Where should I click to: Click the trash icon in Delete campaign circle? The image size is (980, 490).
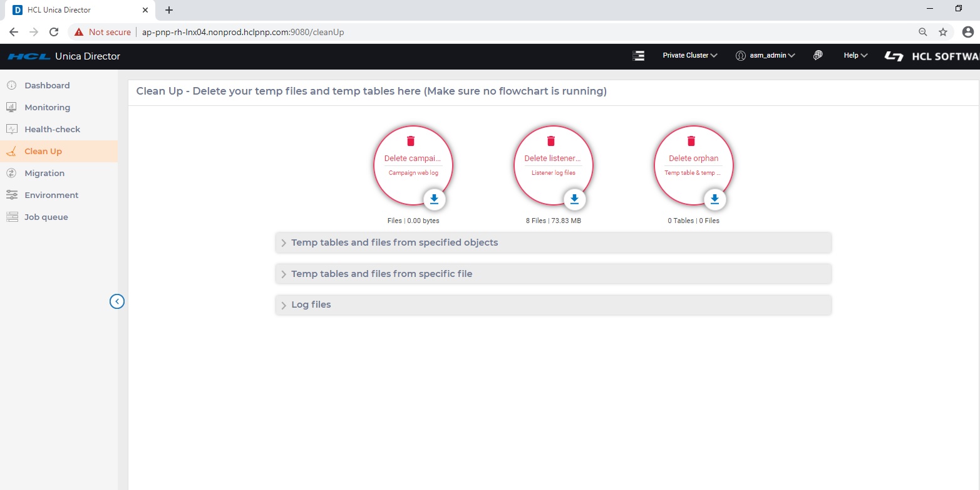coord(411,141)
